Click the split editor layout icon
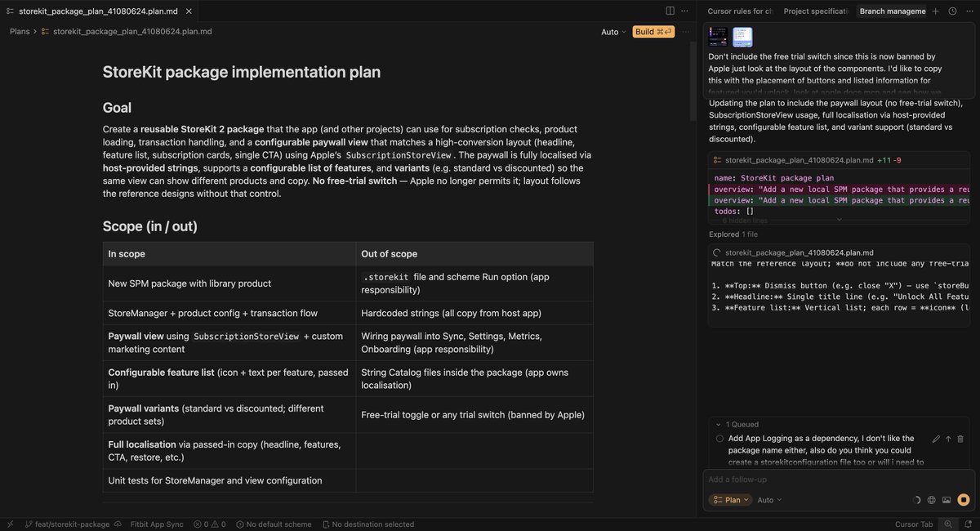 (x=670, y=11)
